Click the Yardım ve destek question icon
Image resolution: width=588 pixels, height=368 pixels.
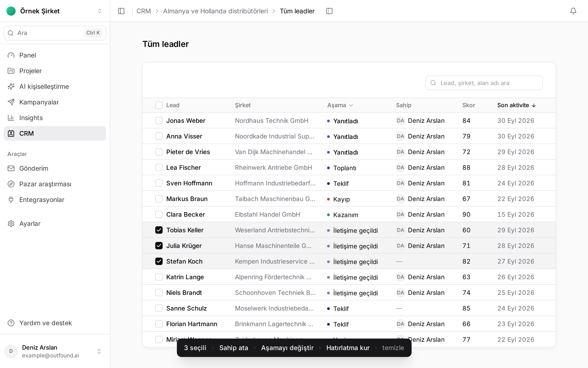(x=11, y=323)
